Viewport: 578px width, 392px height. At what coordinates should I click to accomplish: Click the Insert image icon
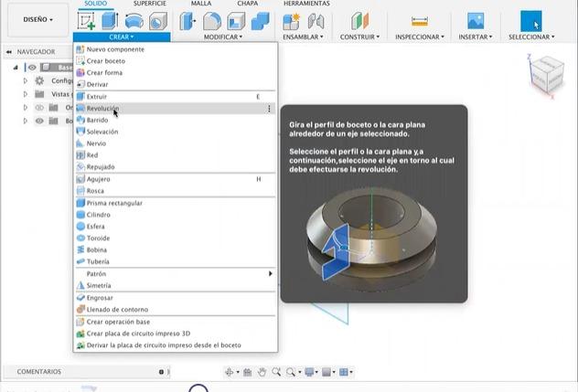[x=476, y=21]
